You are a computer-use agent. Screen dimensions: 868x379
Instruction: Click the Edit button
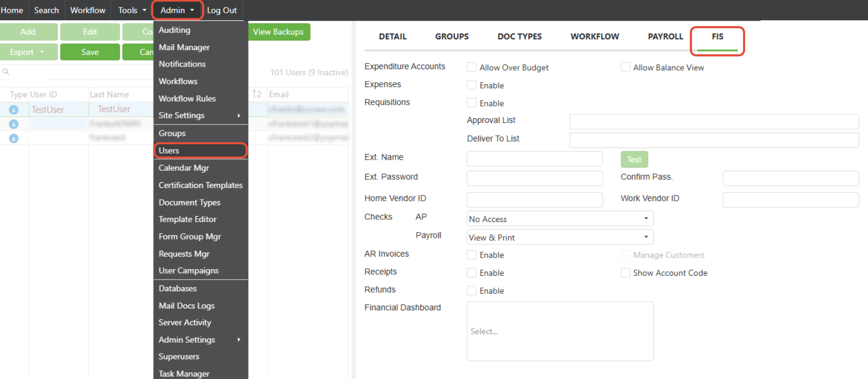(x=90, y=32)
